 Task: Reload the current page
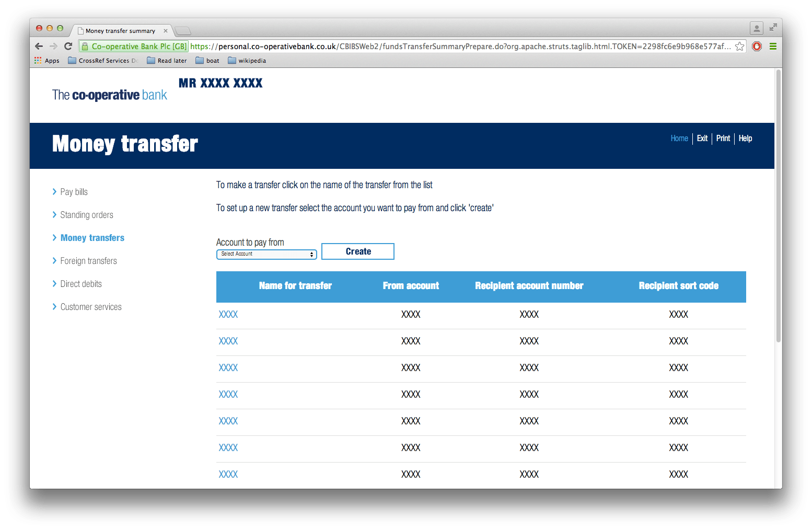tap(68, 46)
